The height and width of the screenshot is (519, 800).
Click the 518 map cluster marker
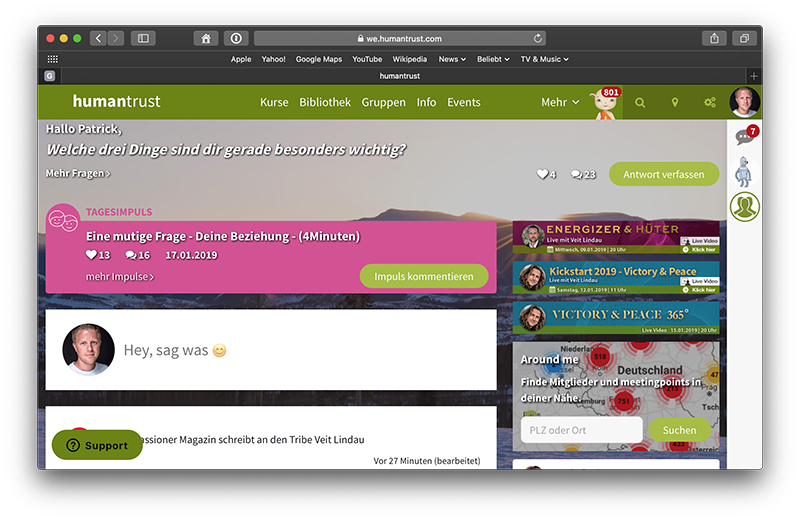(600, 357)
